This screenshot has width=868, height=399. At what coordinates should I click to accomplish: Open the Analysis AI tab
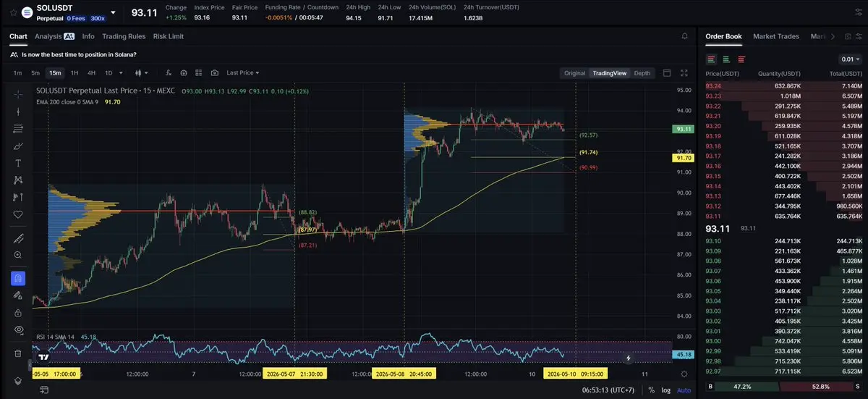click(54, 36)
